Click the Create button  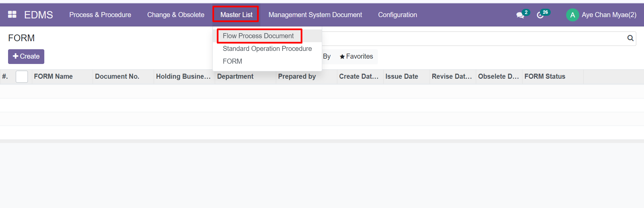(26, 56)
